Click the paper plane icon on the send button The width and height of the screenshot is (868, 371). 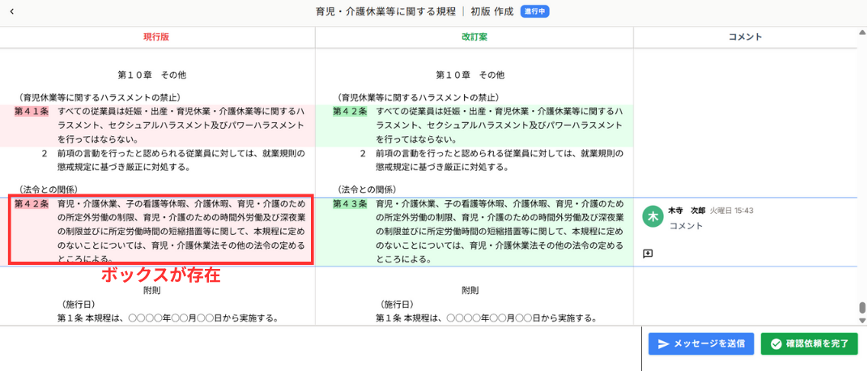pyautogui.click(x=663, y=344)
